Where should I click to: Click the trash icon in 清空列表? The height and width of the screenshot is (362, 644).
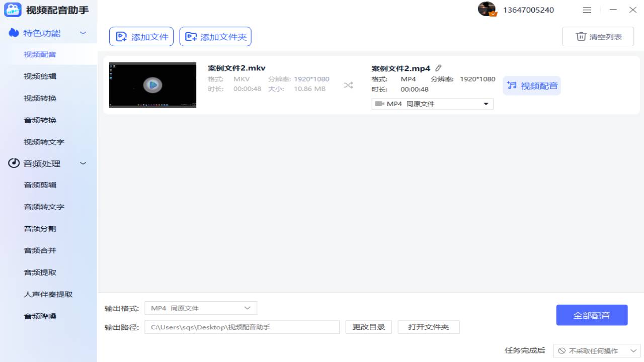[581, 36]
